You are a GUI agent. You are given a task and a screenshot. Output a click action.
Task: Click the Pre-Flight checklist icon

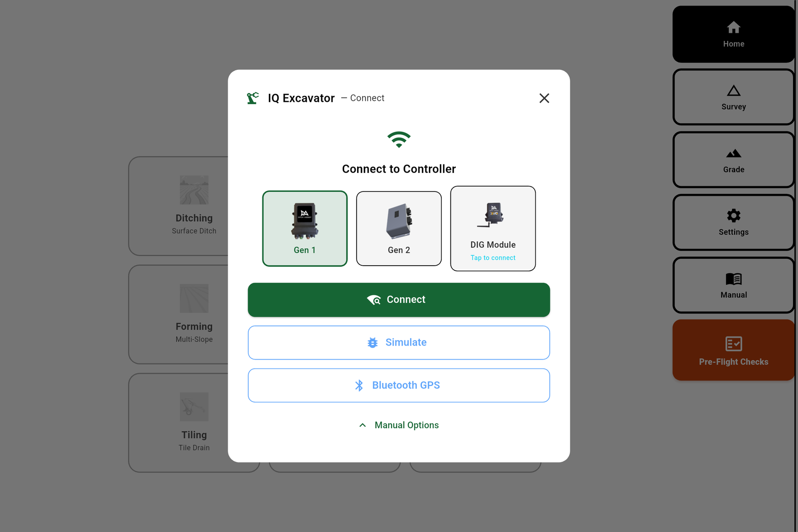click(x=734, y=344)
